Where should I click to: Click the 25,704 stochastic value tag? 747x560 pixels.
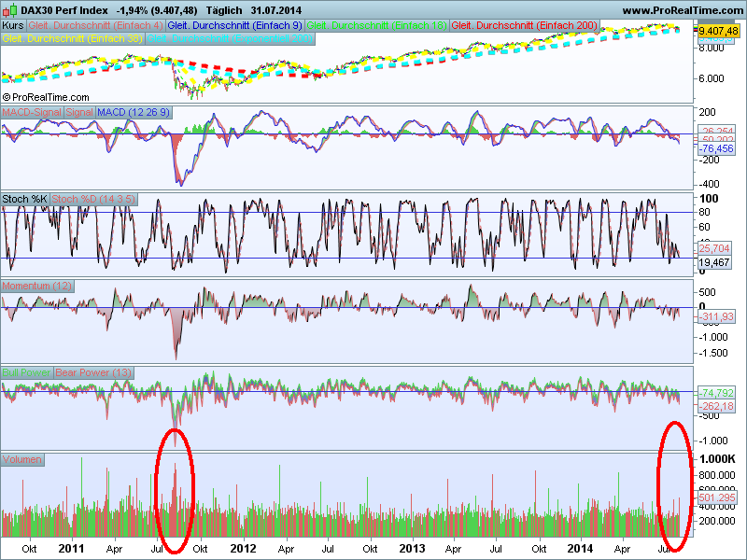tap(714, 248)
